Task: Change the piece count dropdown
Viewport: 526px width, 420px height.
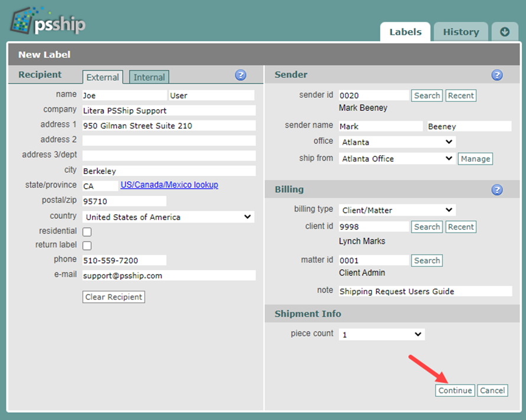Action: pos(381,334)
